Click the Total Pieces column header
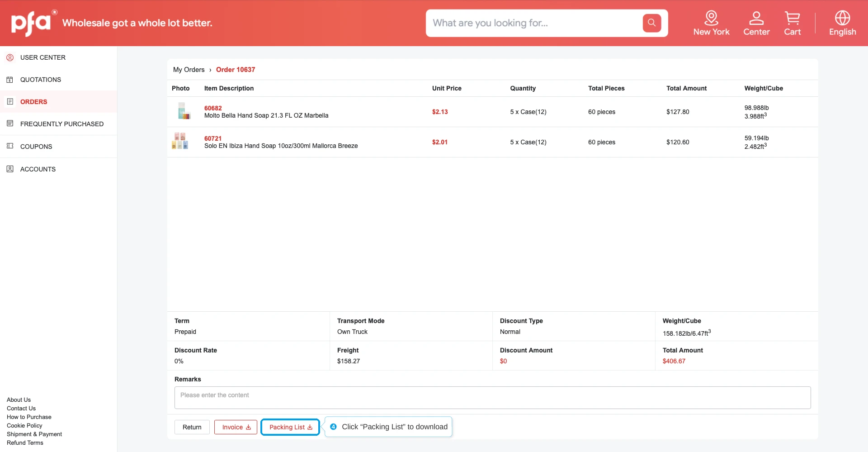Viewport: 868px width, 452px height. (606, 88)
